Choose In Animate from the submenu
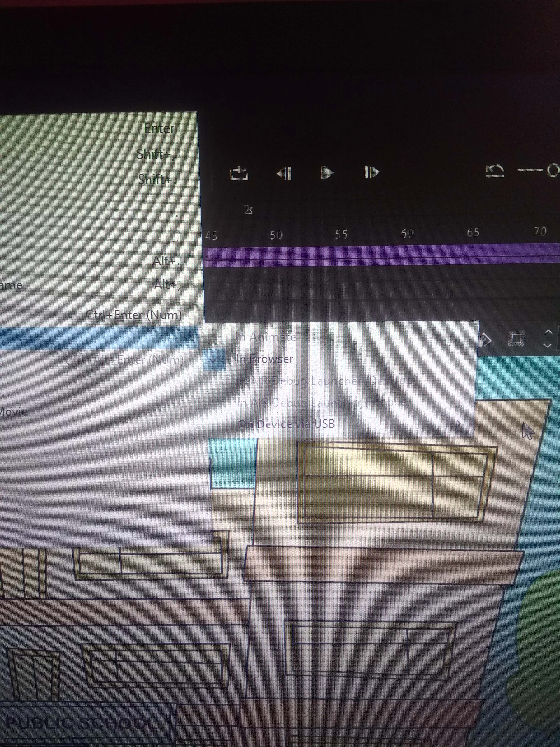This screenshot has height=747, width=560. coord(266,337)
